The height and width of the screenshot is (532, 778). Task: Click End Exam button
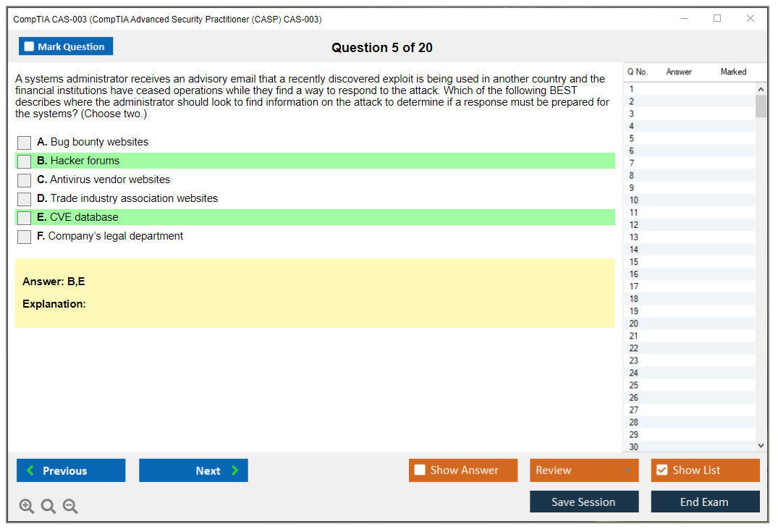pos(705,502)
